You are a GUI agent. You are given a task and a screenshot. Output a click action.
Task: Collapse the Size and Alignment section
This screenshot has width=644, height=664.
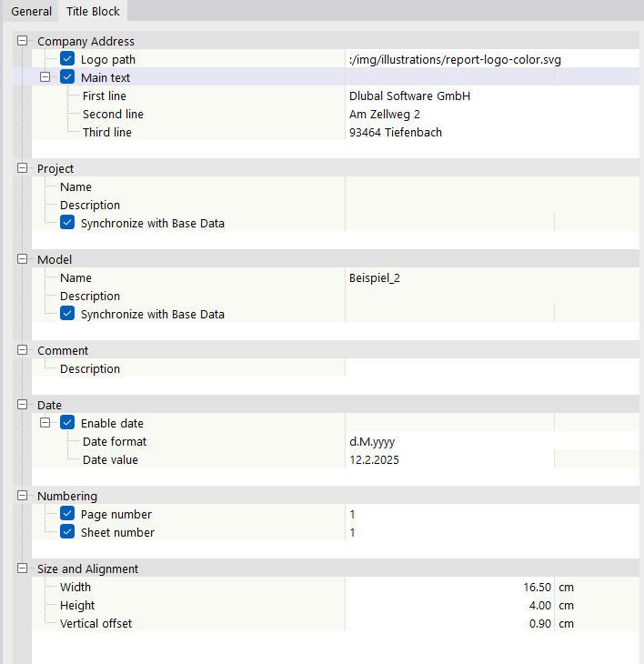23,568
